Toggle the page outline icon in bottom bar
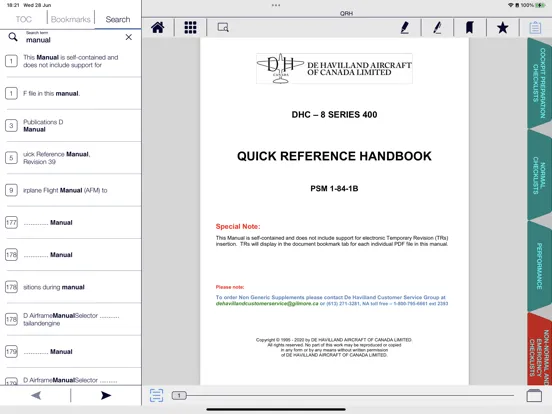 [x=156, y=395]
